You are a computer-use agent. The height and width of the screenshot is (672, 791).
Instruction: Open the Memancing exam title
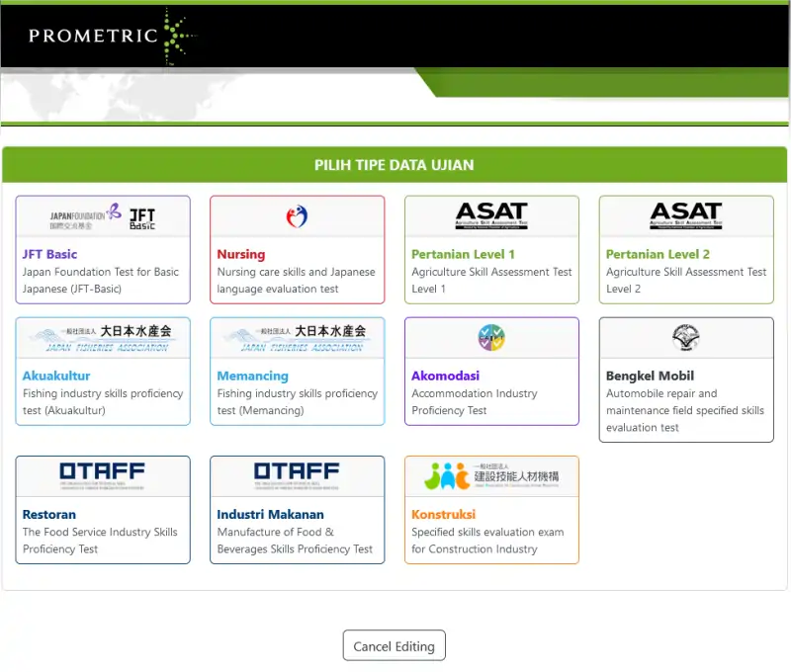click(253, 376)
